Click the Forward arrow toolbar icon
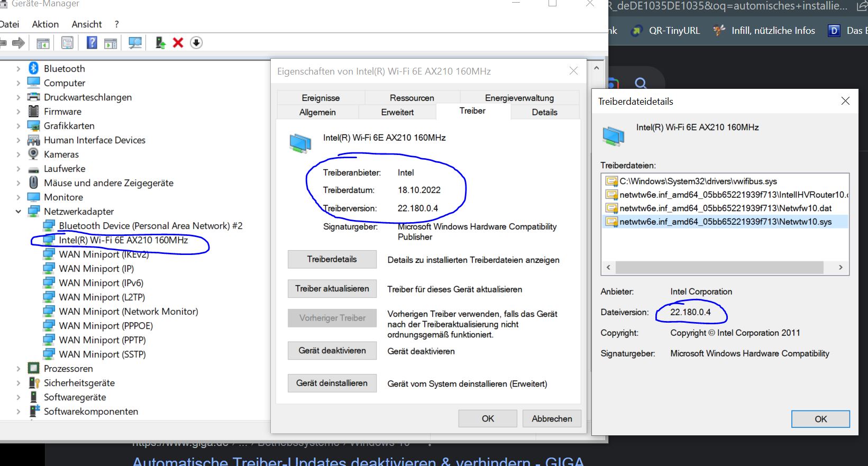 point(19,43)
